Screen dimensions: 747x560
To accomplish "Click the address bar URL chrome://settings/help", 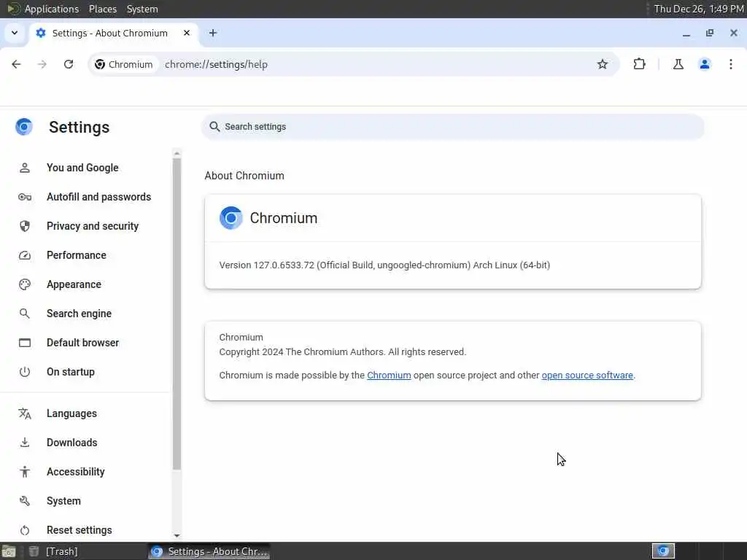I will [216, 64].
